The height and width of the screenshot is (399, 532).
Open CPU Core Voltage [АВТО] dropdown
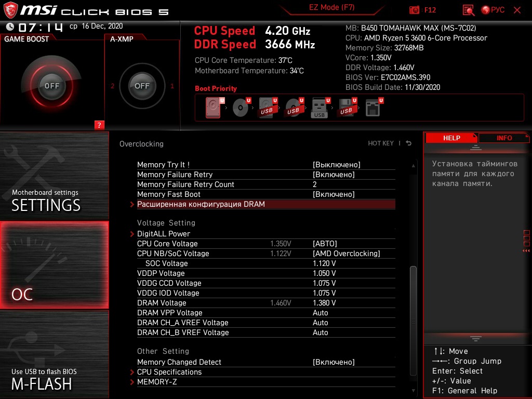pos(325,244)
